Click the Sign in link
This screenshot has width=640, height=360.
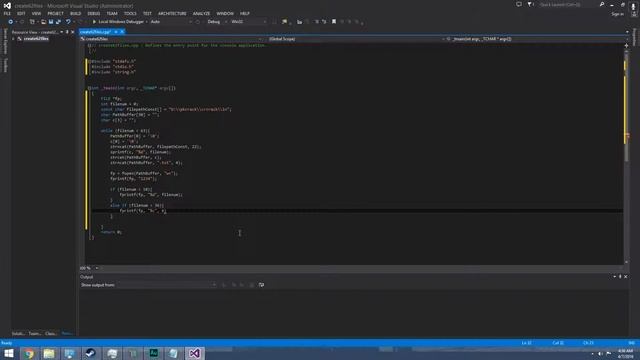[617, 14]
